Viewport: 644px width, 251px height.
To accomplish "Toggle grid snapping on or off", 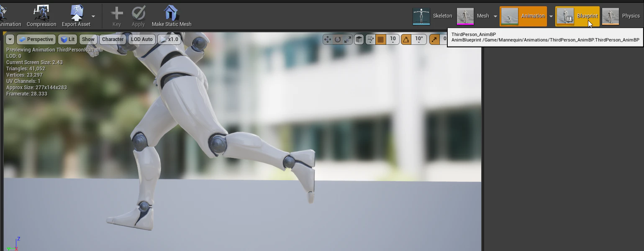I will 381,39.
